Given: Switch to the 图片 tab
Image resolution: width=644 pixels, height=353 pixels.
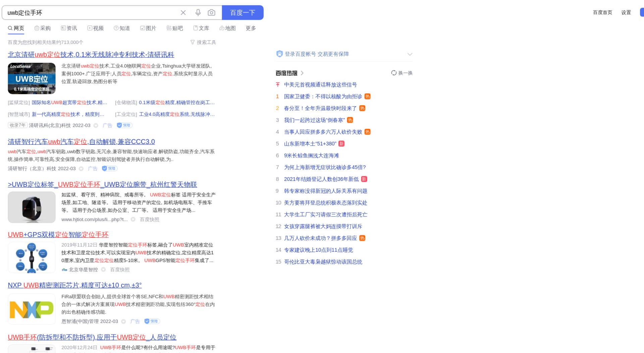Looking at the screenshot, I should coord(148,28).
